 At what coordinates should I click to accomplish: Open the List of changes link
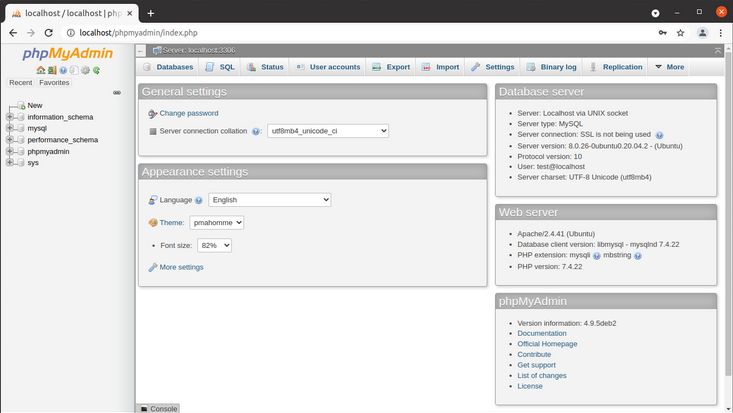point(542,376)
